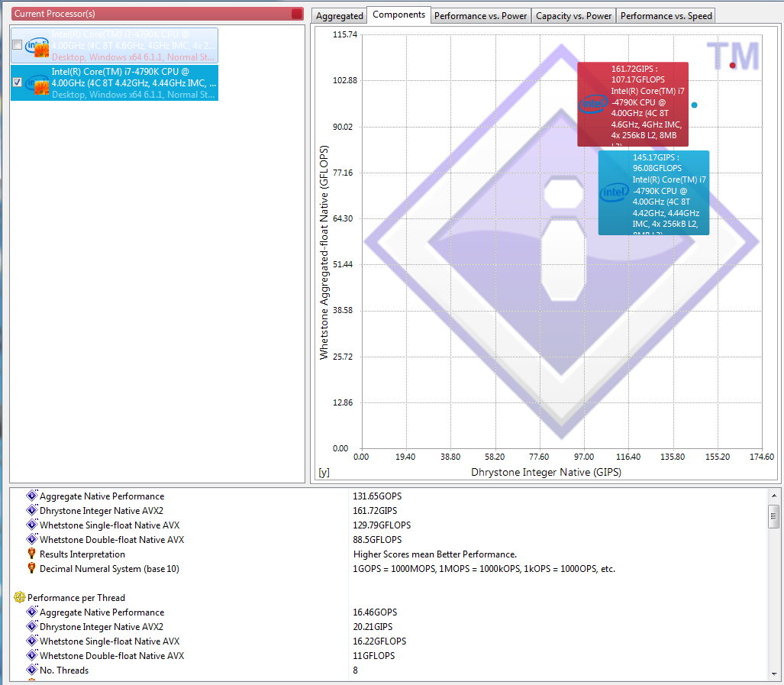Click the diamond icon beside Dhrystone Integer Native AVX2 161.72GIPS
784x685 pixels.
(32, 510)
